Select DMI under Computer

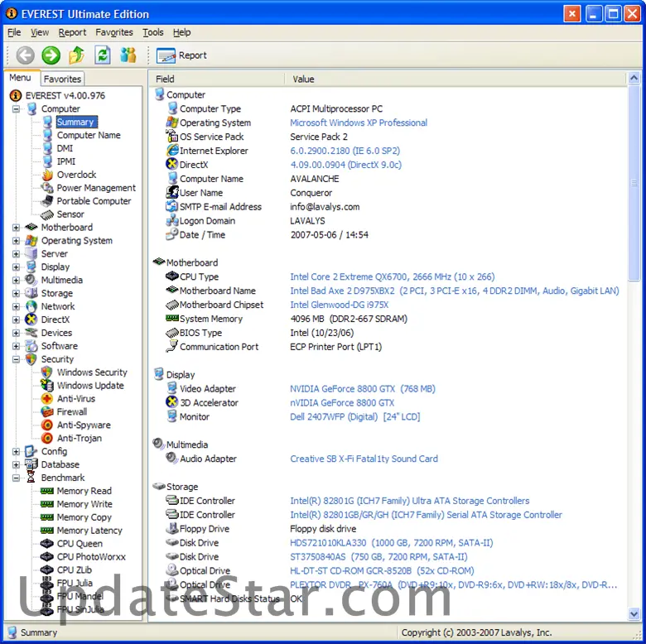click(x=65, y=148)
